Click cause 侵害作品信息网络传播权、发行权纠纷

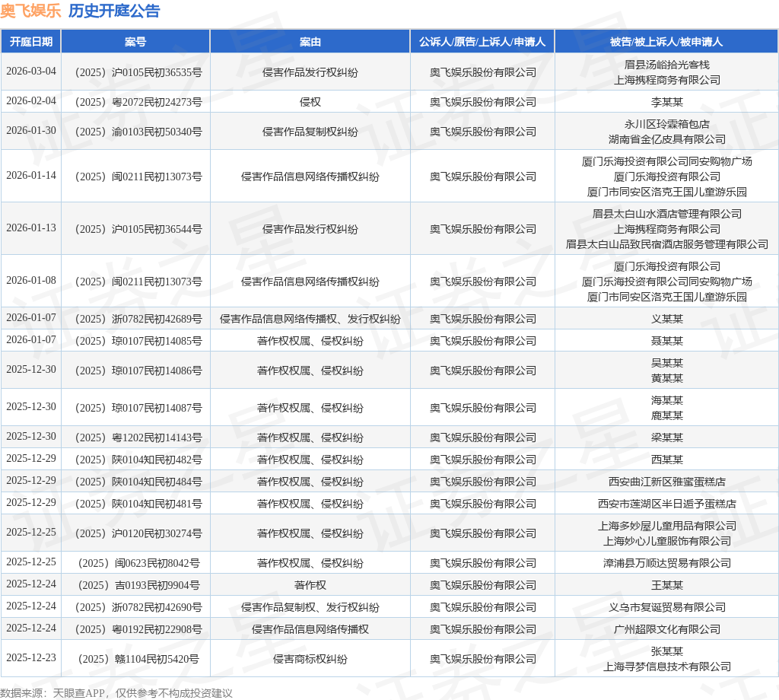(x=310, y=320)
